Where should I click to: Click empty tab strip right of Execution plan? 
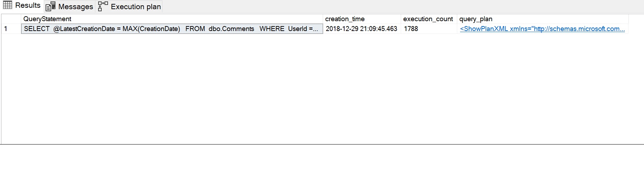[x=388, y=6]
